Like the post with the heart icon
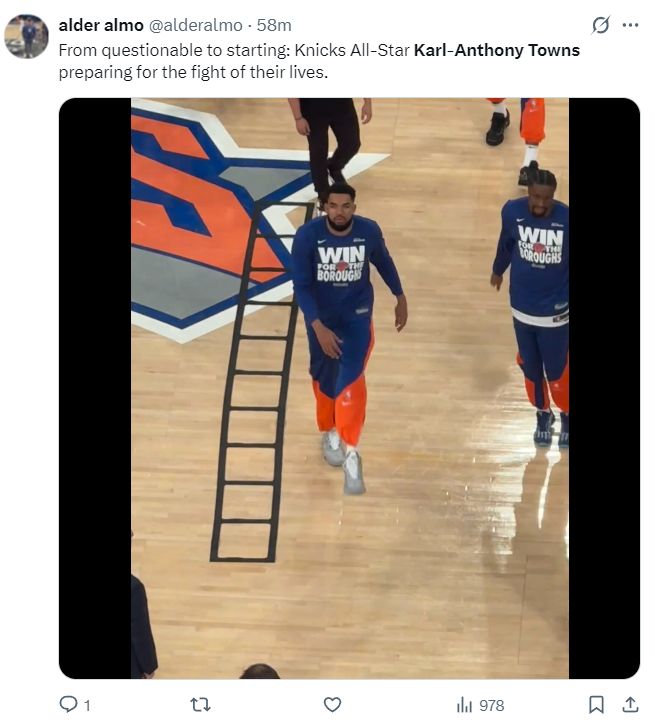Screen dimensions: 654x728 pos(332,705)
